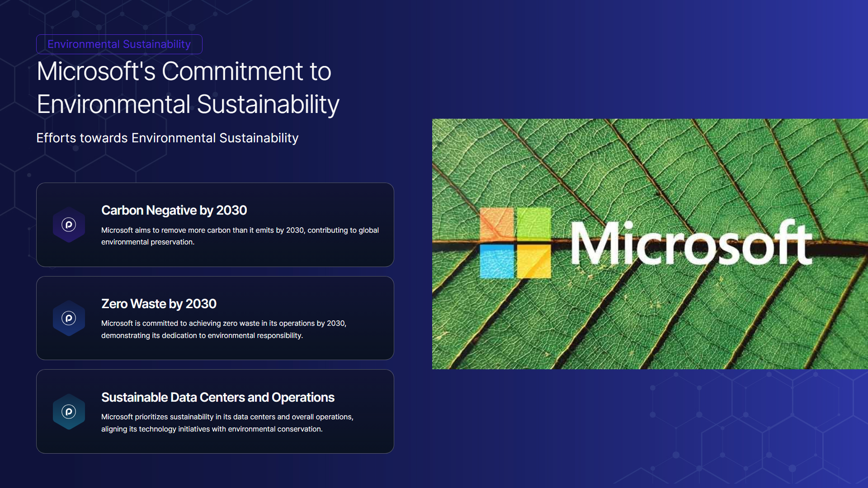
Task: Click the Microsoft wordmark in the image
Action: [691, 243]
